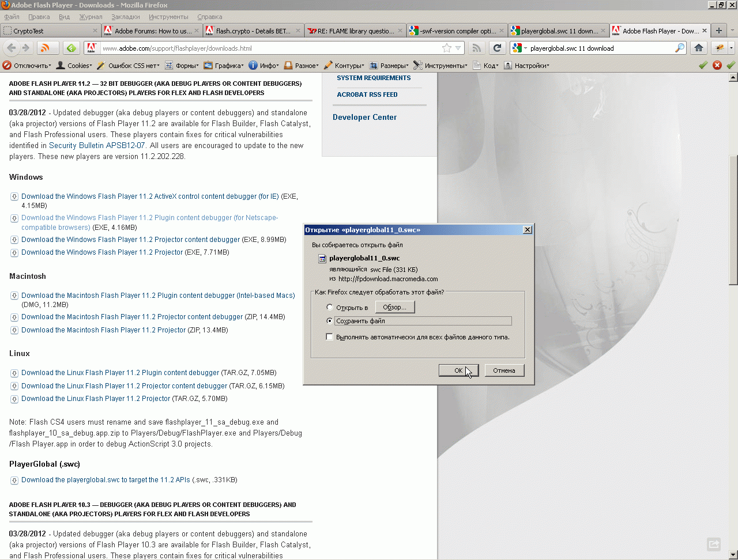
Task: Click the page vertical scrollbar thumb
Action: [x=733, y=221]
